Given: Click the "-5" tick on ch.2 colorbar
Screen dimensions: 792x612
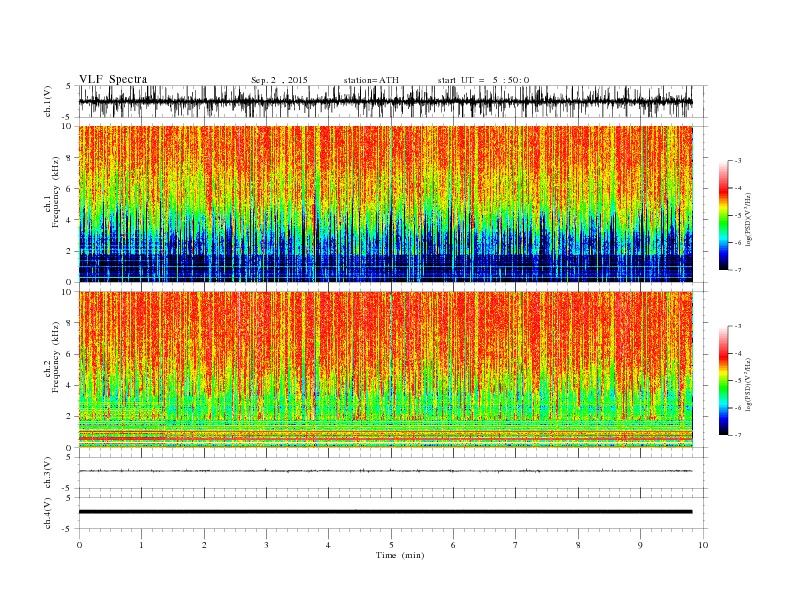Looking at the screenshot, I should click(738, 380).
